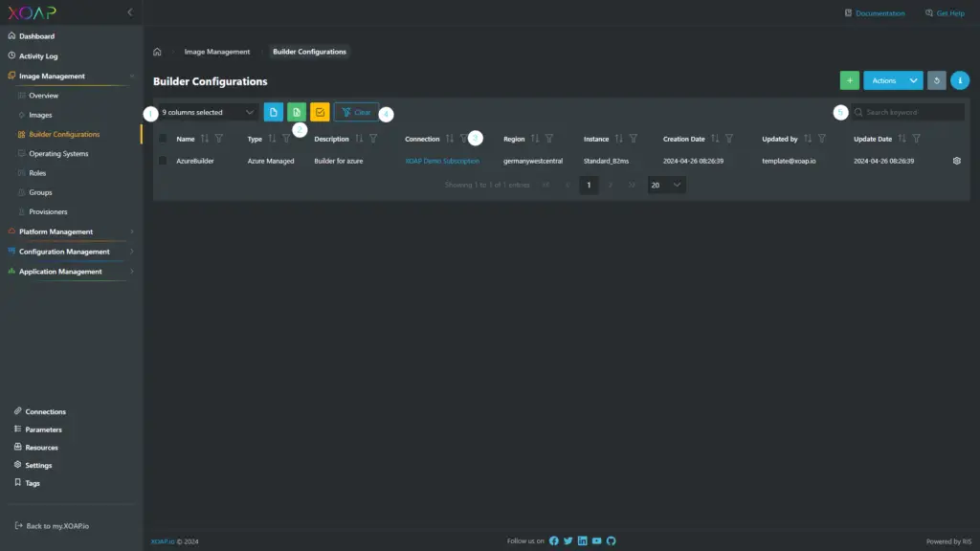This screenshot has height=551, width=980.
Task: Sort by Instance column
Action: point(619,139)
